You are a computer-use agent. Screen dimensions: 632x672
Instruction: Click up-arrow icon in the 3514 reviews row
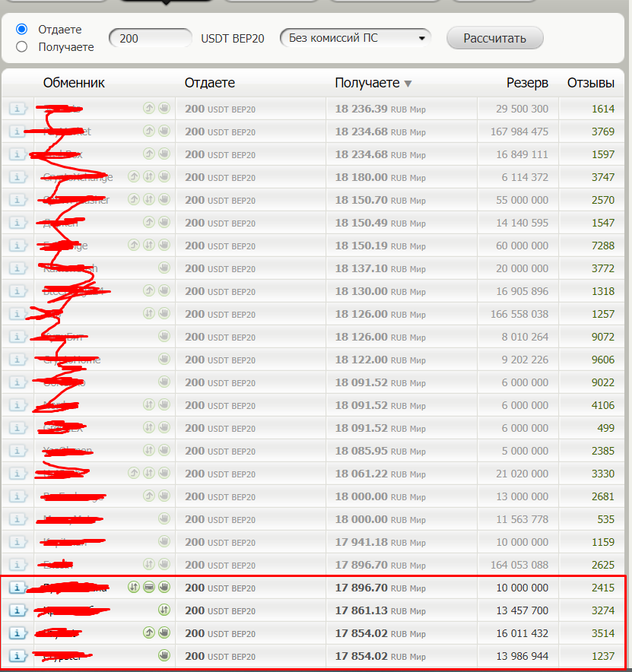pos(149,632)
